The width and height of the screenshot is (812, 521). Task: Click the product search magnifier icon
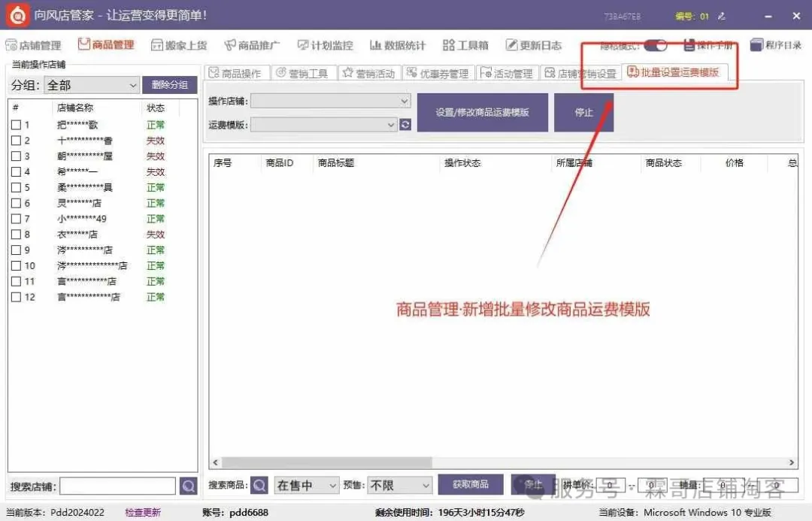(x=259, y=486)
